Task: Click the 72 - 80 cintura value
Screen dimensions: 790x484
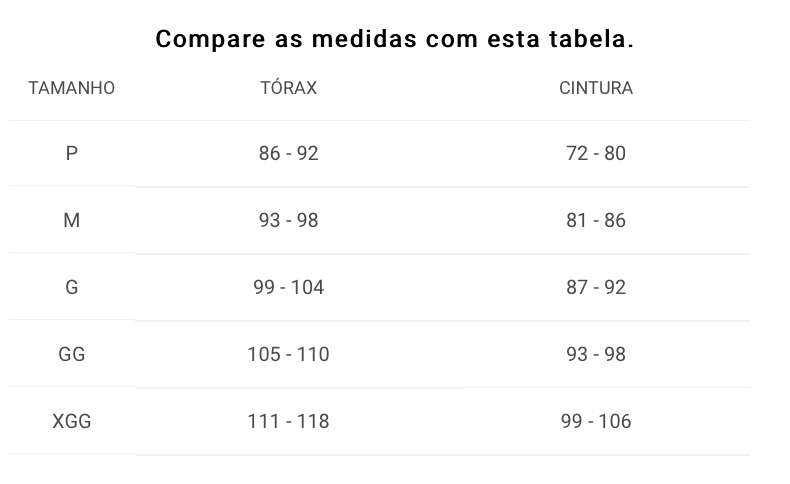Action: 596,153
